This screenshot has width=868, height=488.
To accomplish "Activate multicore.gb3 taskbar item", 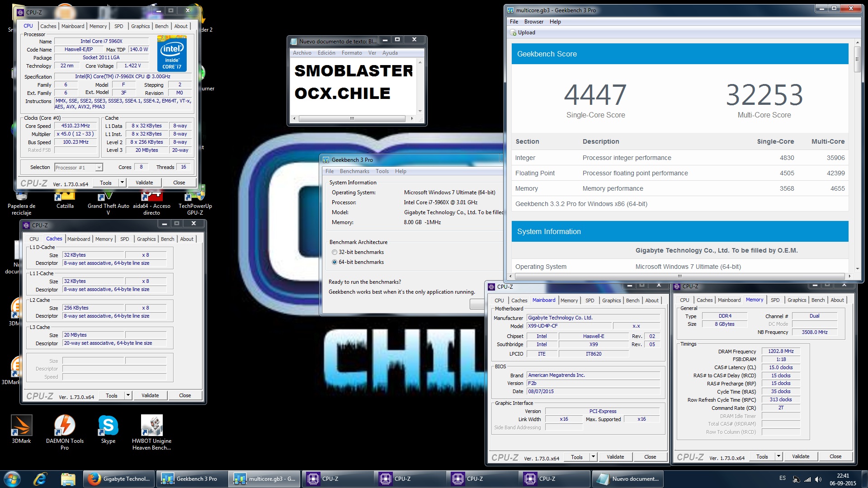I will 264,479.
